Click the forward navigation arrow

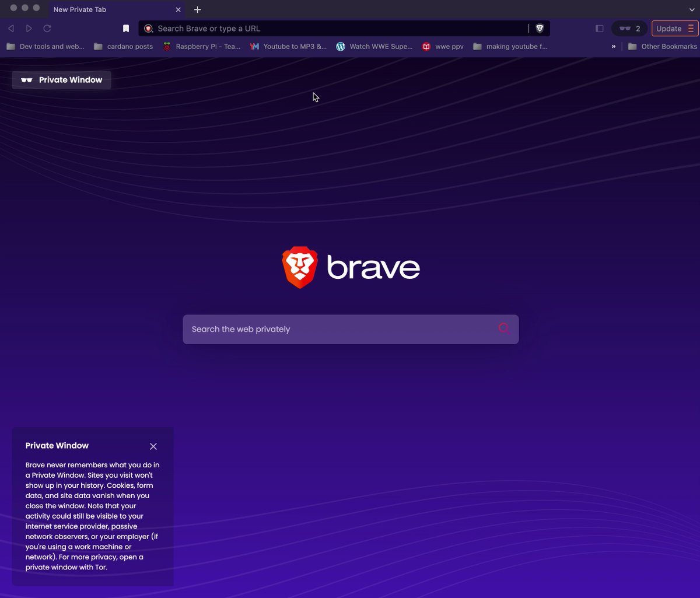click(x=29, y=28)
